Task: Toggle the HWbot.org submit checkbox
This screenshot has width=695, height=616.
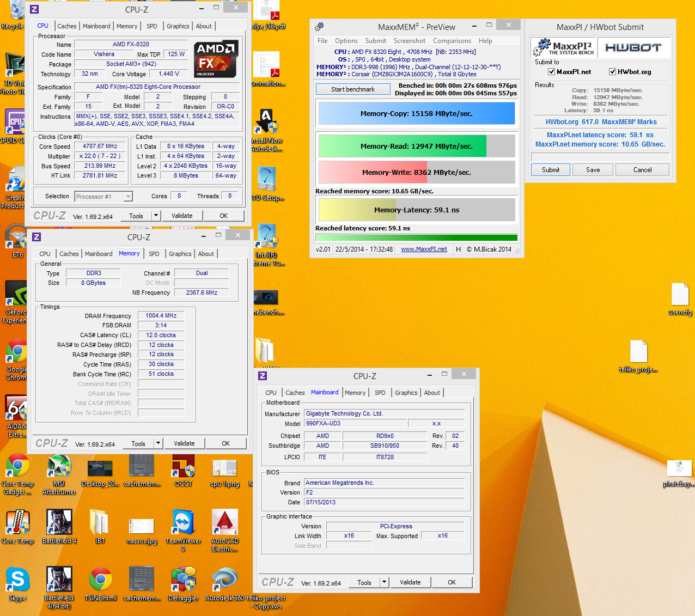Action: tap(612, 71)
